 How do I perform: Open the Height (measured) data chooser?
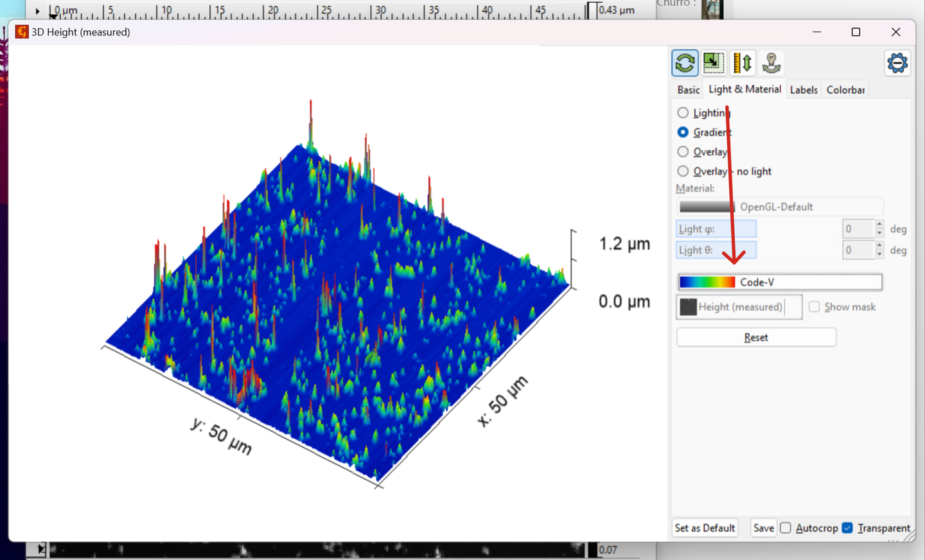tap(739, 307)
